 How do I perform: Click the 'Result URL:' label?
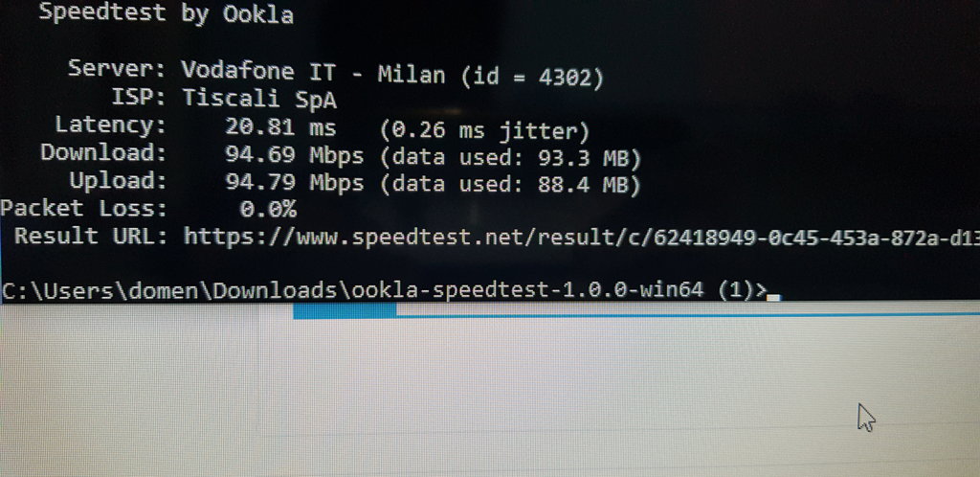tap(91, 237)
